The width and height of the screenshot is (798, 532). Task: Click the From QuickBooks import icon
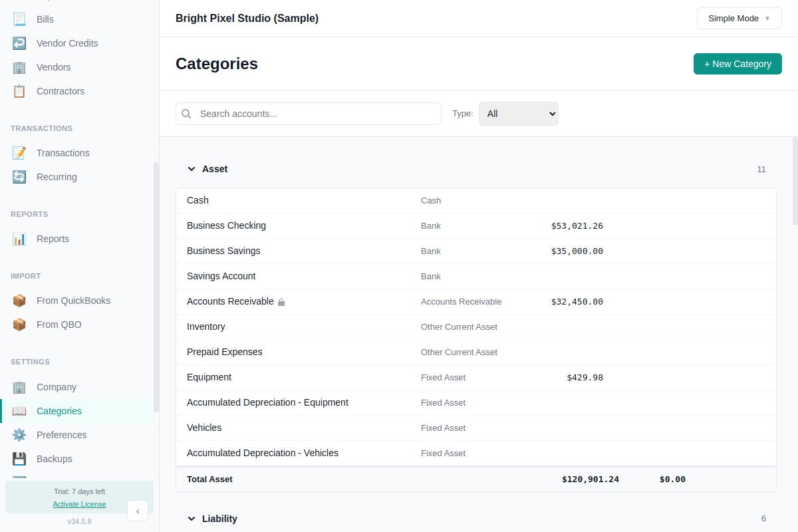[x=19, y=300]
